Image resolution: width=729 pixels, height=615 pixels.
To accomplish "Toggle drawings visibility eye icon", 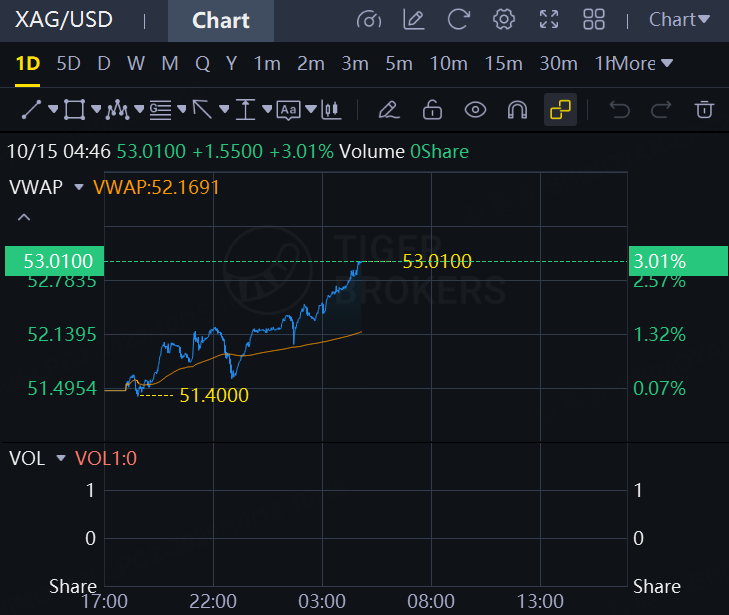I will [x=475, y=110].
